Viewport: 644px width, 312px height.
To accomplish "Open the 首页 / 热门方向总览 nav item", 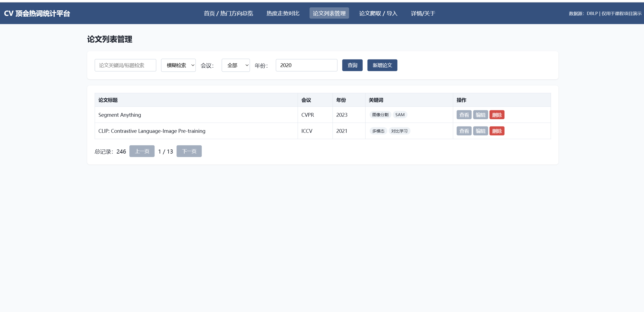I will pyautogui.click(x=228, y=13).
